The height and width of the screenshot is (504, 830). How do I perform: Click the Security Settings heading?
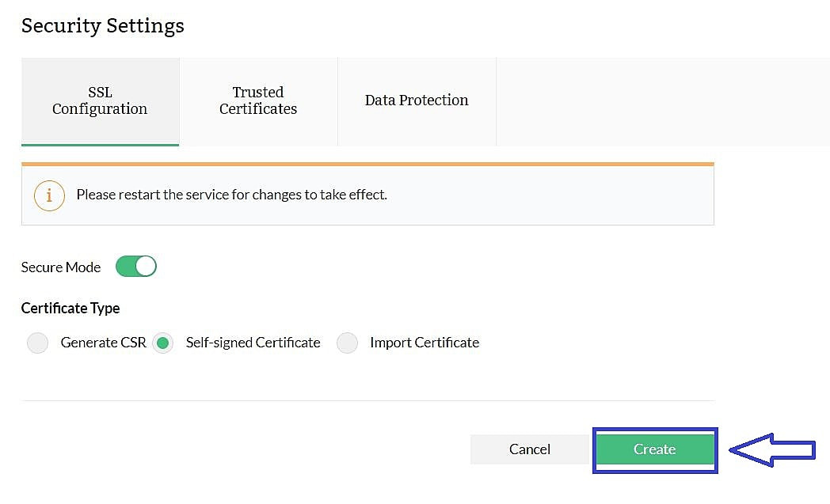pos(102,25)
